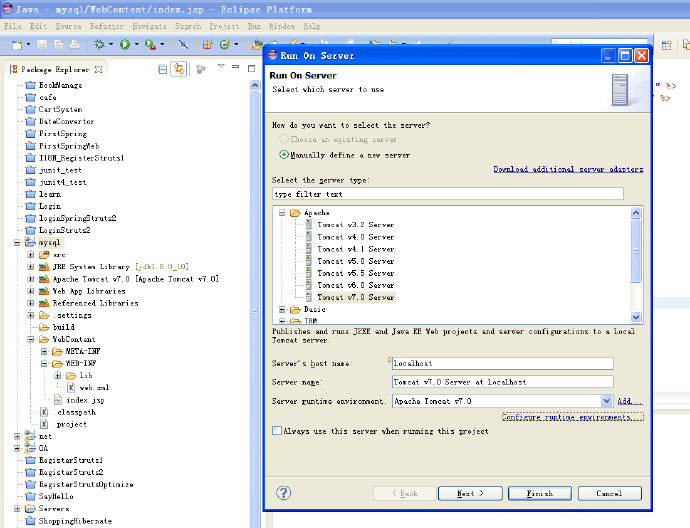Open Configure runtime environments link
The image size is (690, 528).
(x=573, y=417)
